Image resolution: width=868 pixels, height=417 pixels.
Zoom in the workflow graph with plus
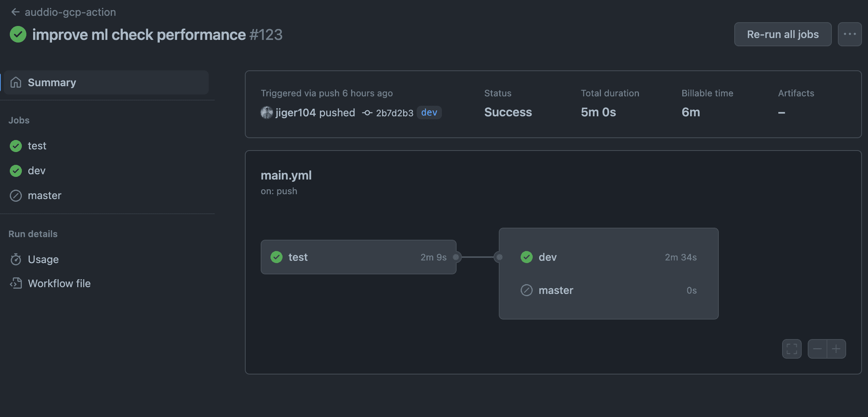(836, 349)
